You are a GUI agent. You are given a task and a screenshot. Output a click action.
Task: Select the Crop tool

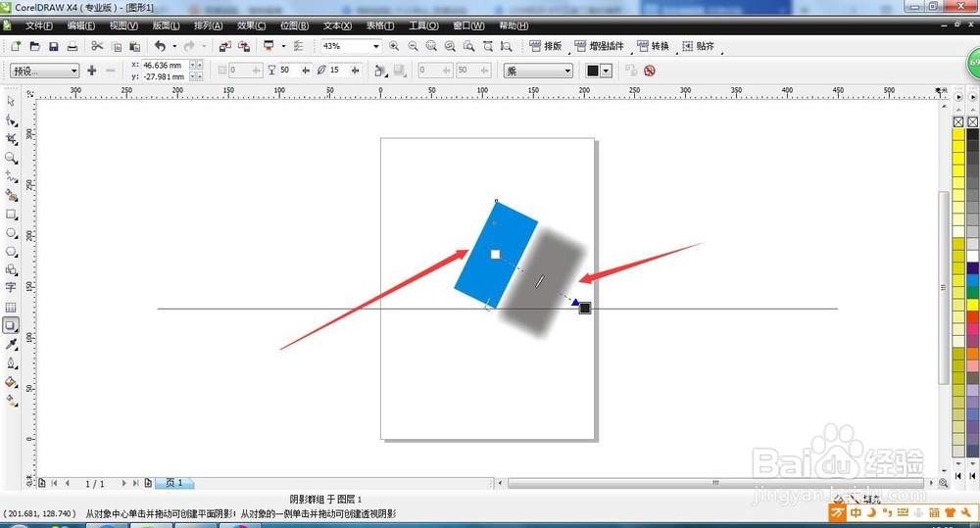11,139
